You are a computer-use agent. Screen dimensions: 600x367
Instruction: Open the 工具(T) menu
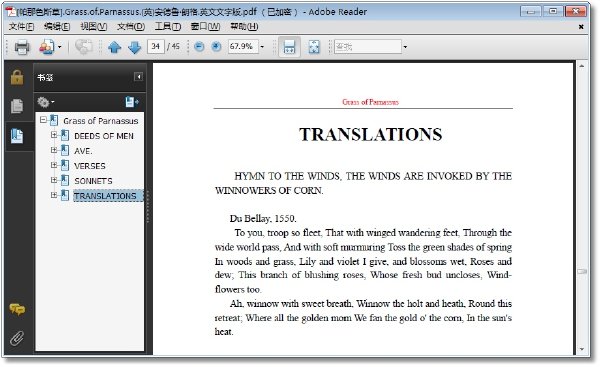coord(167,26)
